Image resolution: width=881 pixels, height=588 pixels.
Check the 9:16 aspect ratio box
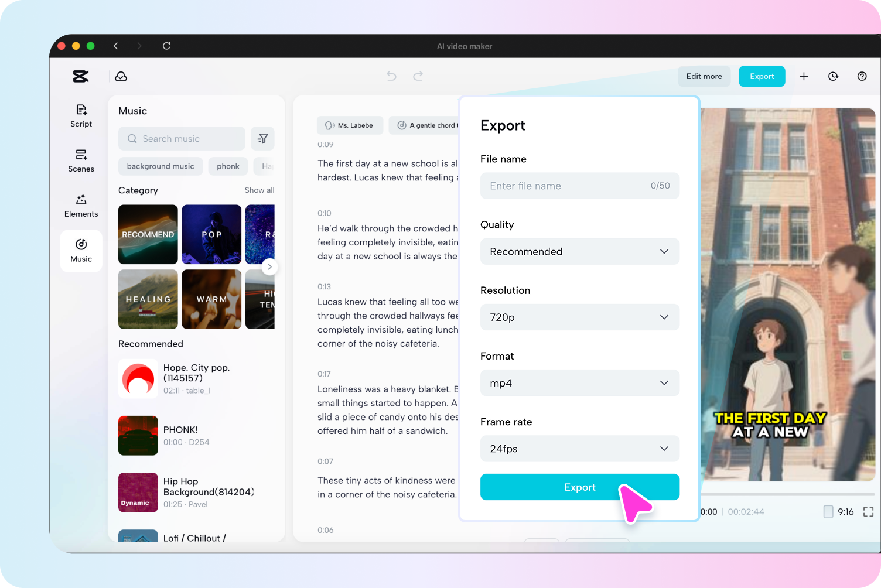(x=829, y=511)
